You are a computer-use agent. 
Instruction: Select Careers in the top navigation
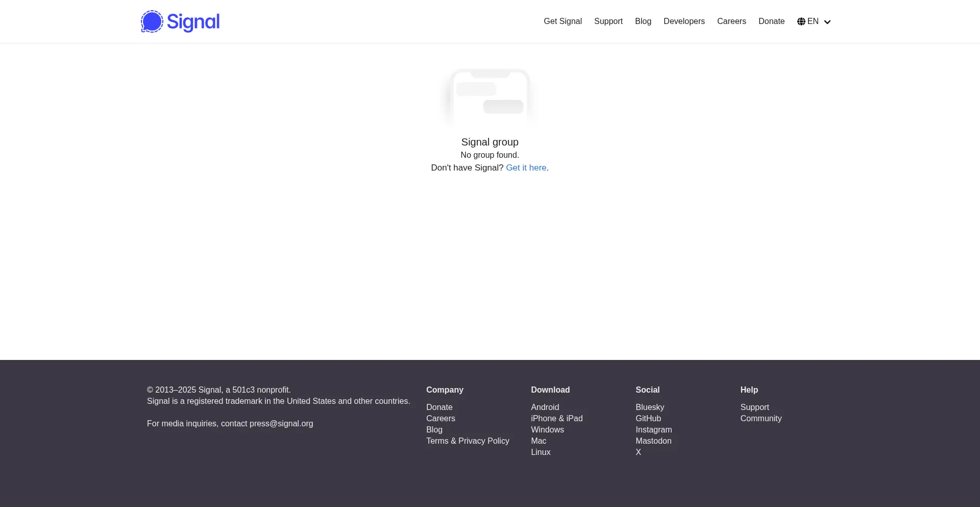(x=731, y=21)
